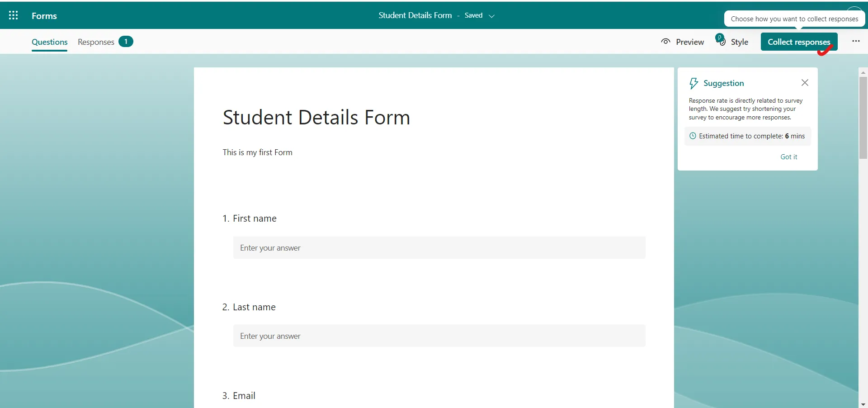Click the scrollbar down arrow
Image resolution: width=868 pixels, height=408 pixels.
863,404
